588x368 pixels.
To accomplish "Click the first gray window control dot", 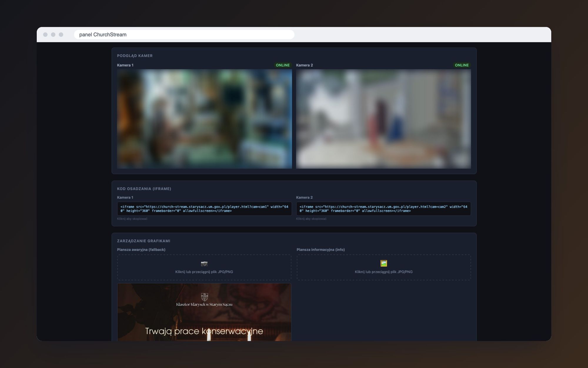I will coord(45,34).
